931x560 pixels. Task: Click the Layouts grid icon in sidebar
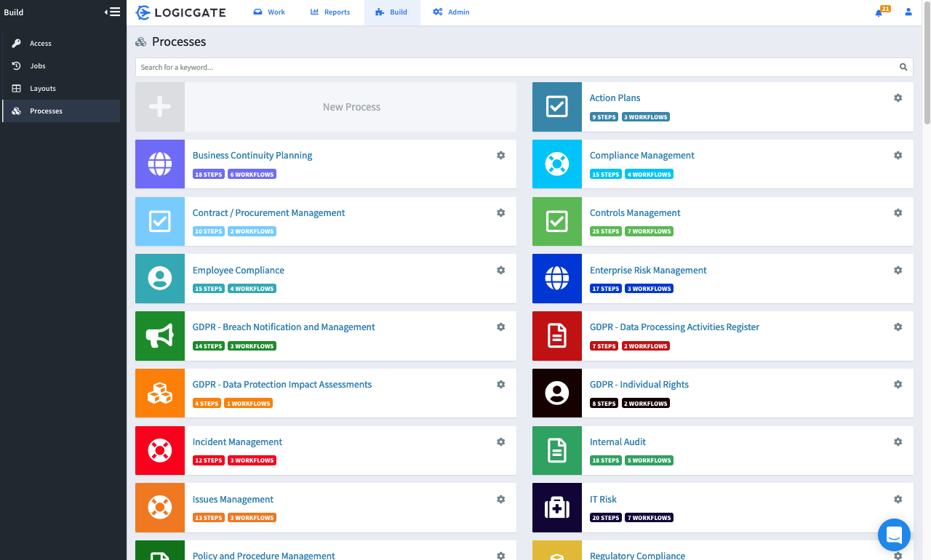click(16, 88)
